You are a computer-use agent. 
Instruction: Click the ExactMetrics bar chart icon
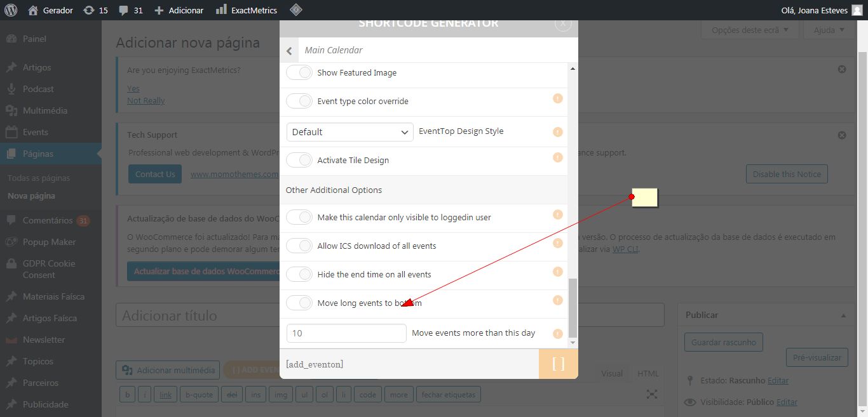point(221,10)
